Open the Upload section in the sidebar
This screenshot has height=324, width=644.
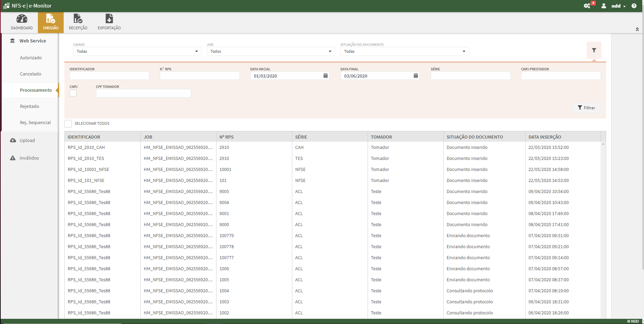tap(27, 140)
